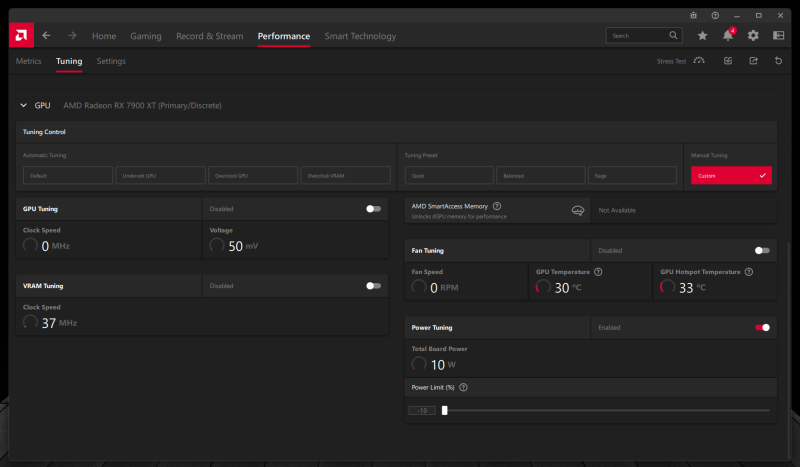Open GPU Temperature help icon
This screenshot has height=467, width=800.
click(598, 272)
